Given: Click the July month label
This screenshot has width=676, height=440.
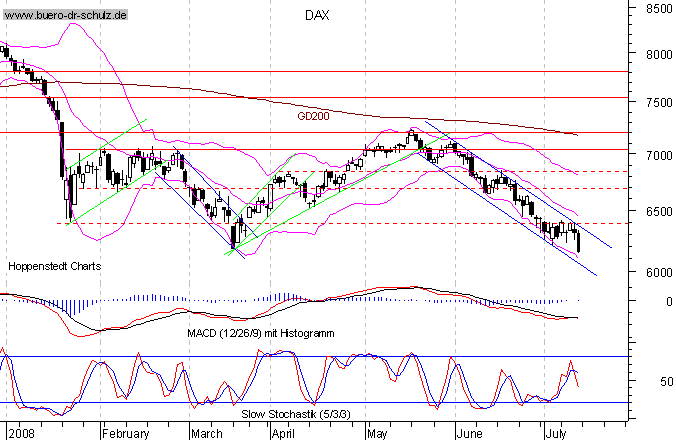Looking at the screenshot, I should click(556, 433).
